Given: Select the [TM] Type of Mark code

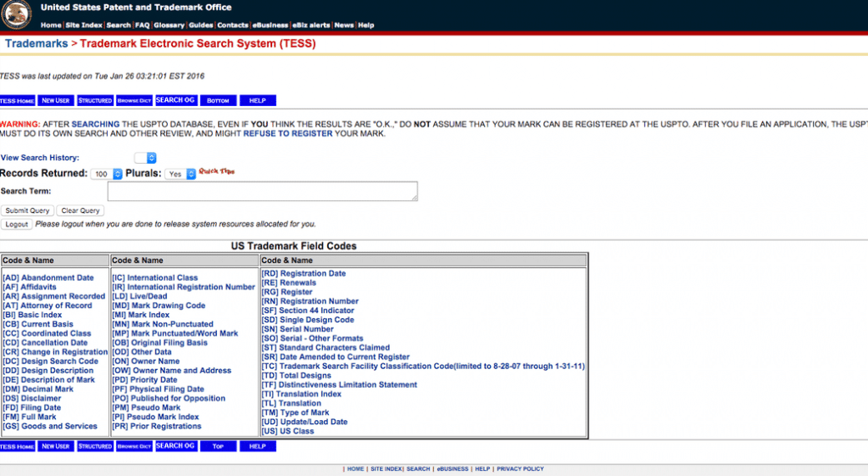Looking at the screenshot, I should coord(295,413).
